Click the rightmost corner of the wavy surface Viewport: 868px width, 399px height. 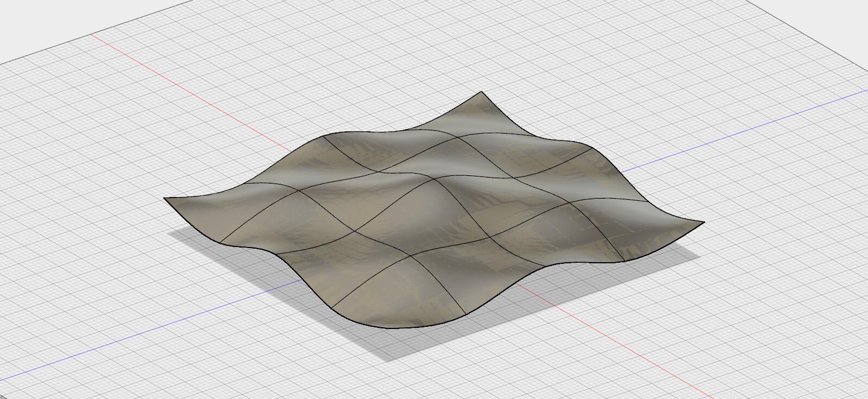pyautogui.click(x=703, y=222)
